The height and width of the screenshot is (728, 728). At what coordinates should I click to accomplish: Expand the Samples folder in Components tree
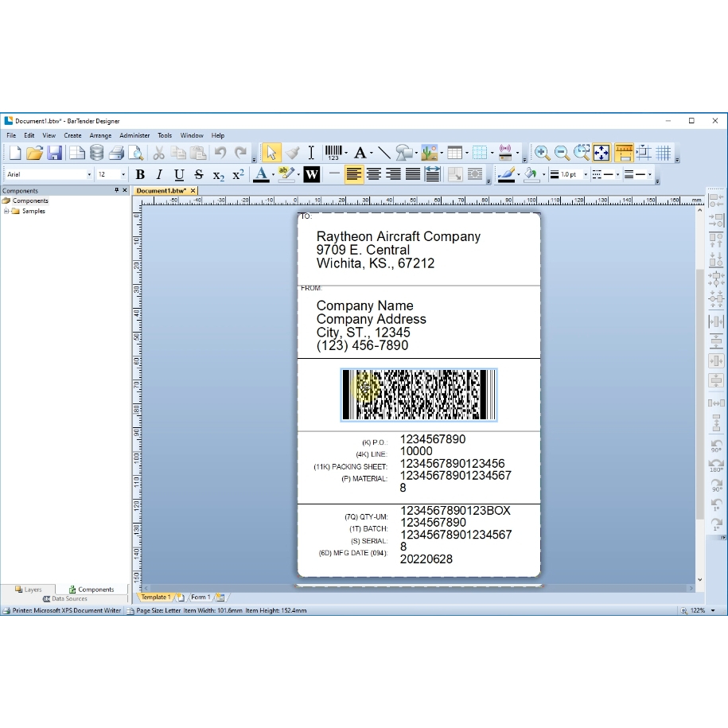(x=6, y=211)
